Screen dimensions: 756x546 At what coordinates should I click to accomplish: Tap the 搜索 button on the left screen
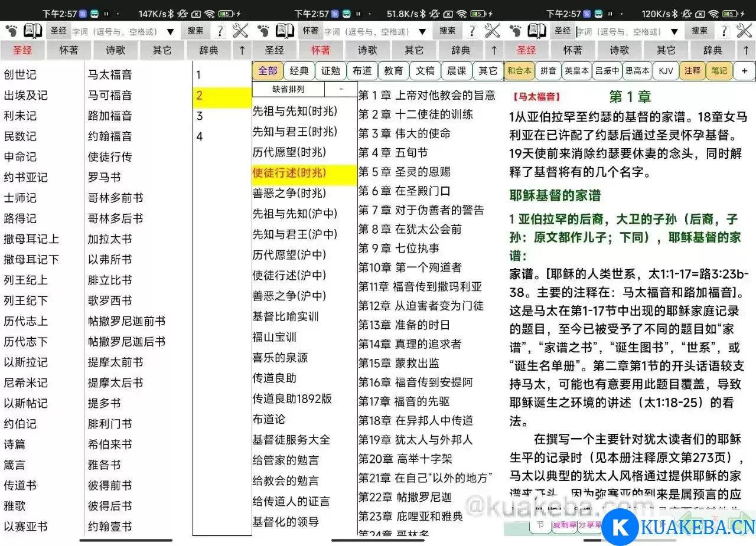click(196, 31)
